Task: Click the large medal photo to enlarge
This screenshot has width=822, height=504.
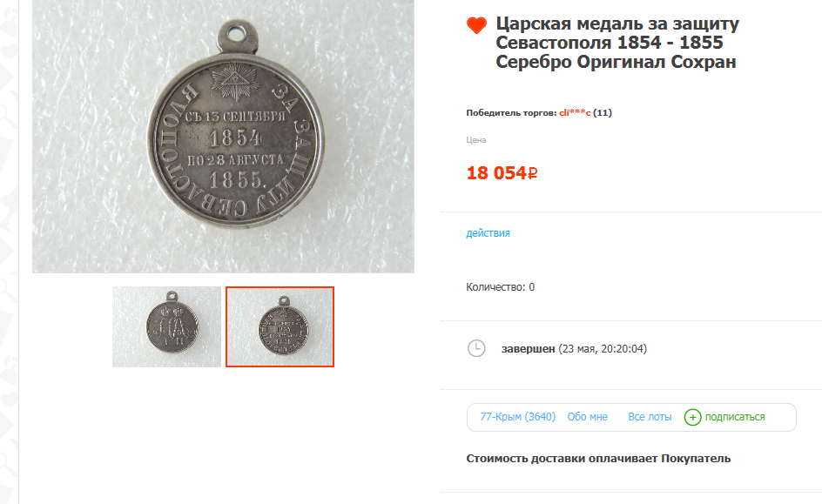Action: pos(223,136)
